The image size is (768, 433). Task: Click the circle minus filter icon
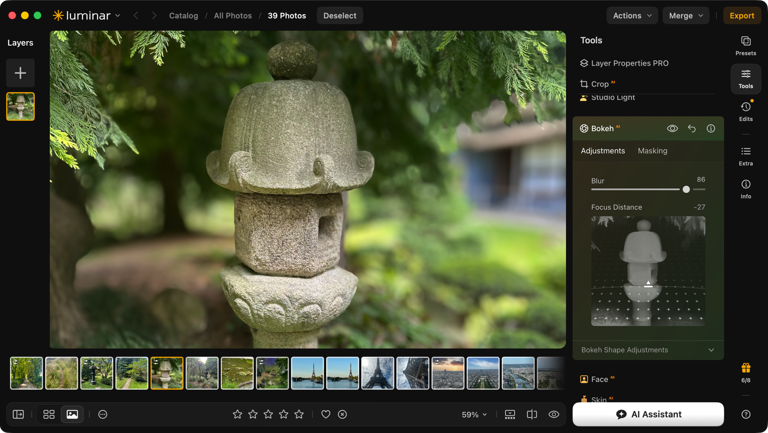pos(102,414)
